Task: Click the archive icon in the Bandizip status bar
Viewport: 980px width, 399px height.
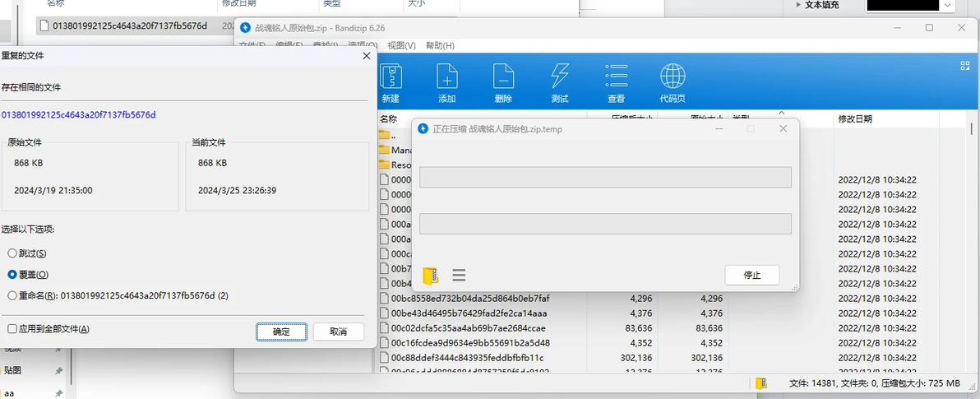Action: pyautogui.click(x=760, y=383)
